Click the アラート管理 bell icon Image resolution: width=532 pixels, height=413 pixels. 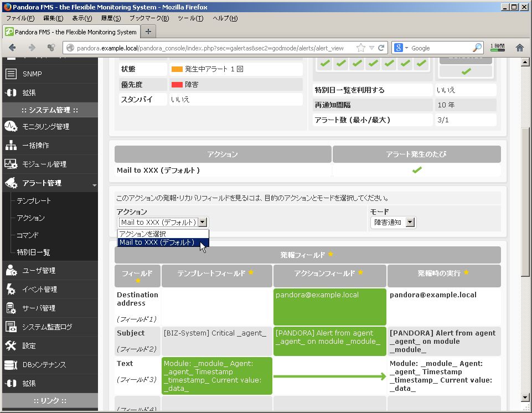(x=11, y=183)
